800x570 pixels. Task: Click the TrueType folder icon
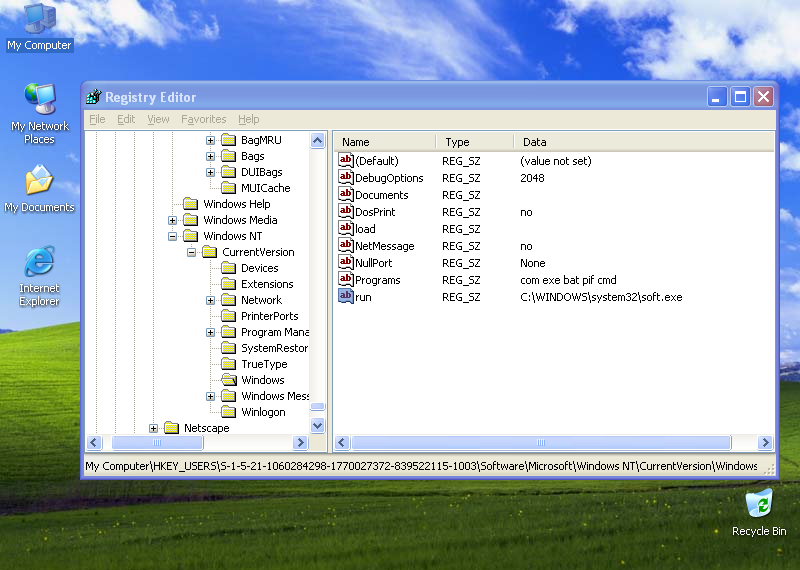(229, 364)
